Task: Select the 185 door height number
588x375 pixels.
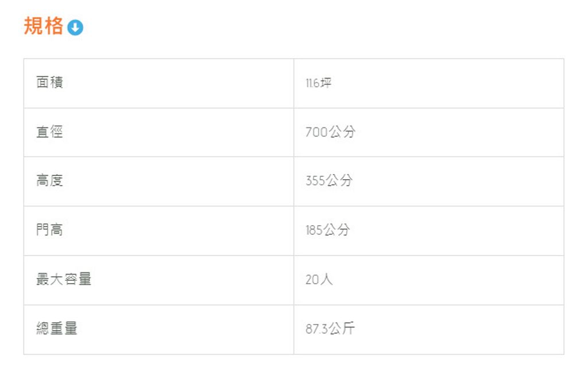Action: pyautogui.click(x=314, y=231)
